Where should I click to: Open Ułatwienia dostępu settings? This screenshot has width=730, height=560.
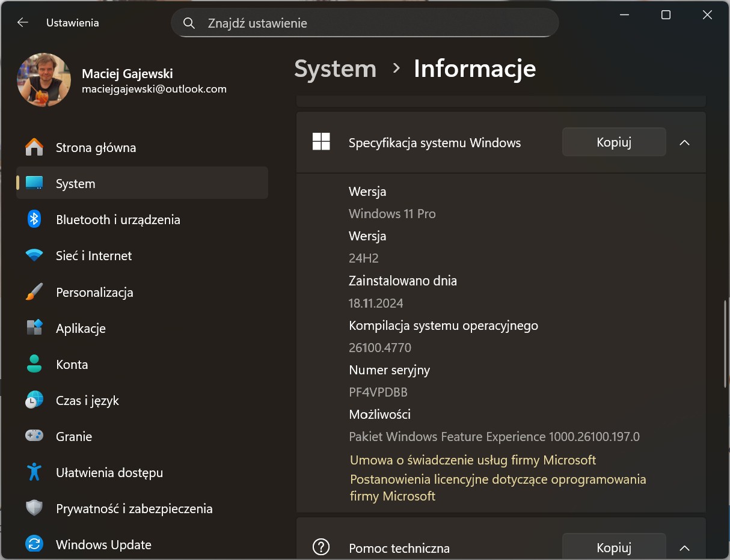click(143, 472)
